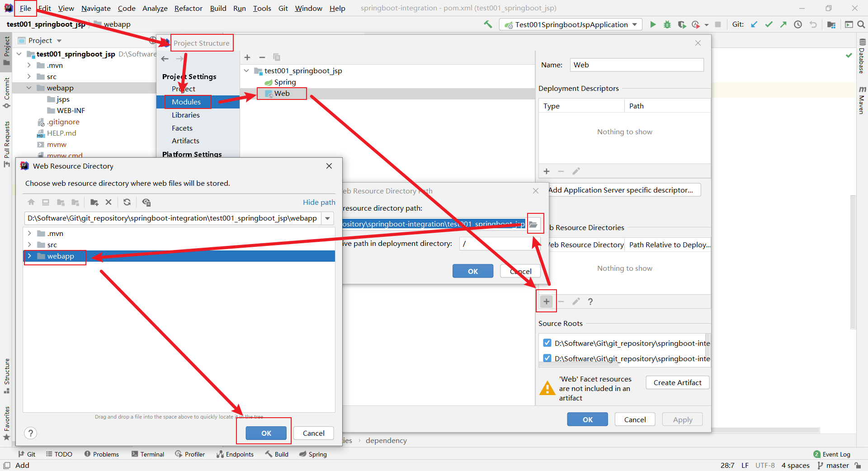Screen dimensions: 868x471
Task: Start debugging with the bug icon
Action: click(x=667, y=24)
